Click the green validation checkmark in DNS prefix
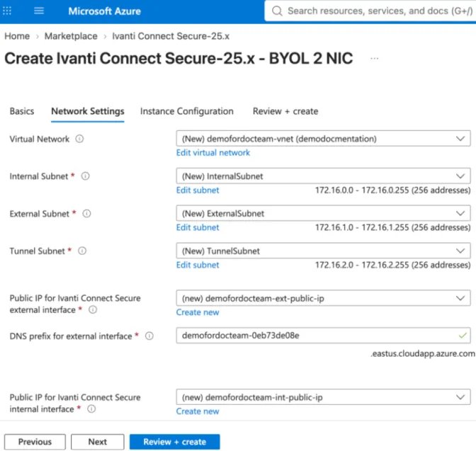The height and width of the screenshot is (451, 476). pyautogui.click(x=463, y=336)
